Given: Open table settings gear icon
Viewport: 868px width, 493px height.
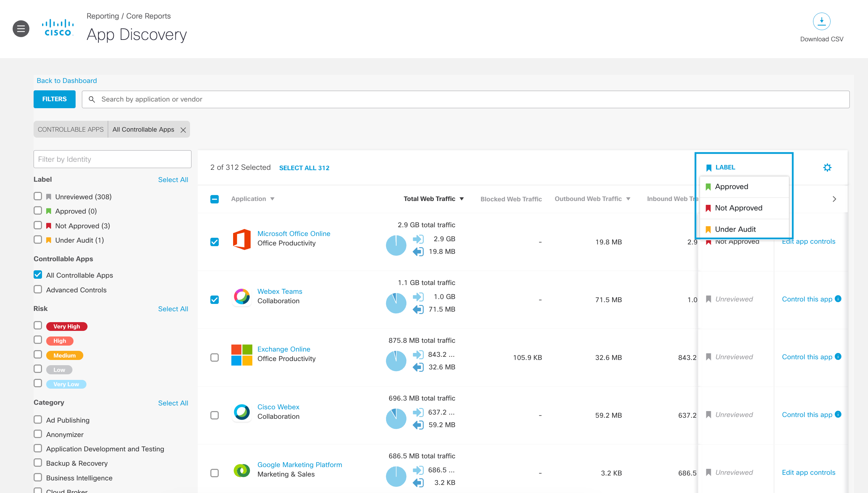Looking at the screenshot, I should [x=827, y=167].
